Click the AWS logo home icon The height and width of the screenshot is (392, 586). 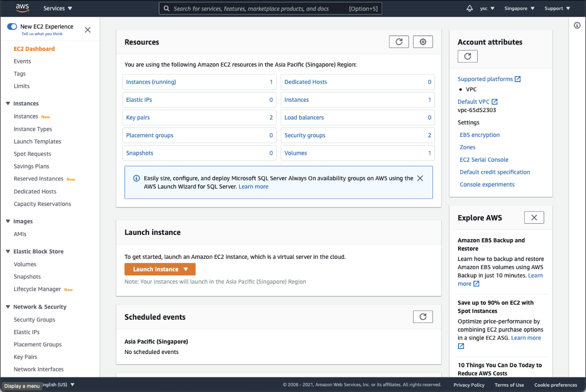point(22,8)
